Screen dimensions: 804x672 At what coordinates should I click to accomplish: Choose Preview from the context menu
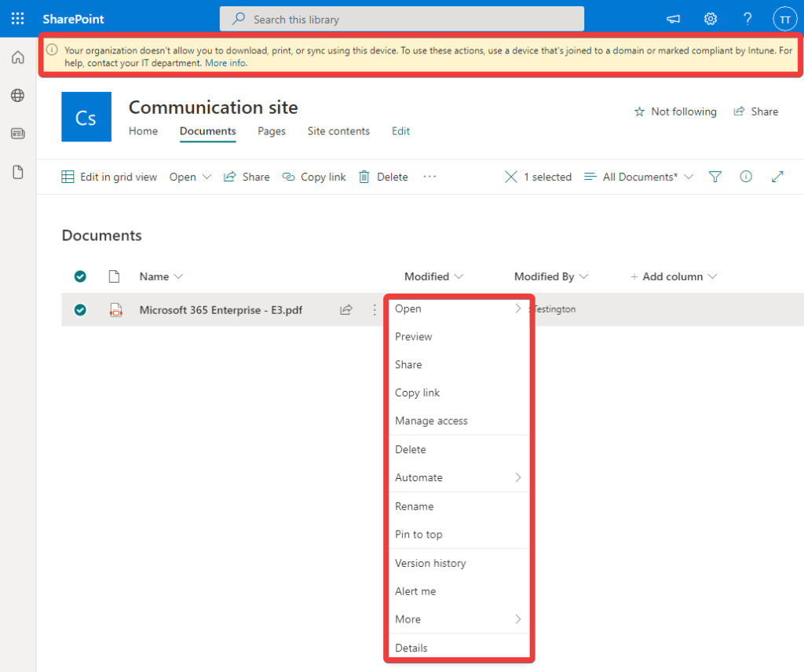point(459,337)
